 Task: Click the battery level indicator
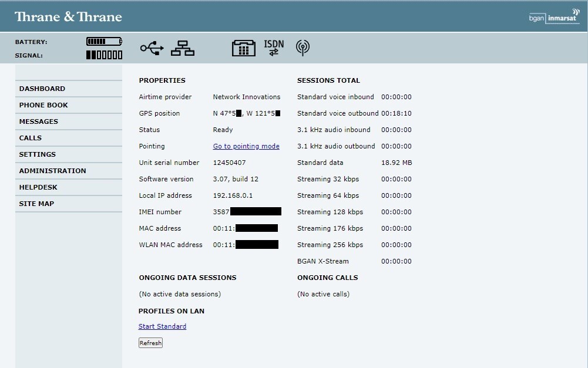tap(104, 41)
